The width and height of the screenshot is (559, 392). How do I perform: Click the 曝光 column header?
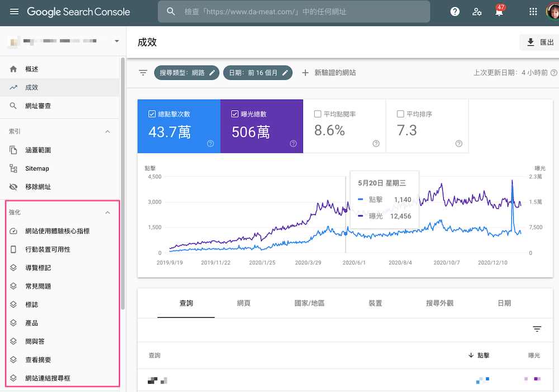[x=534, y=355]
